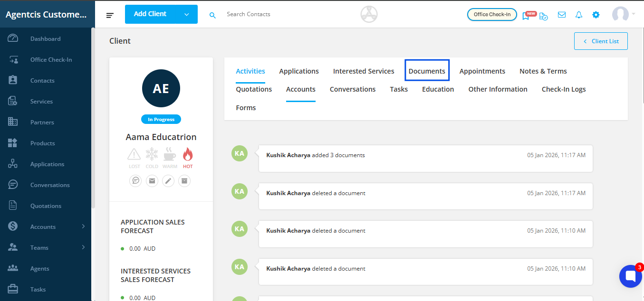
Task: Mark client rating as COLD
Action: point(152,158)
